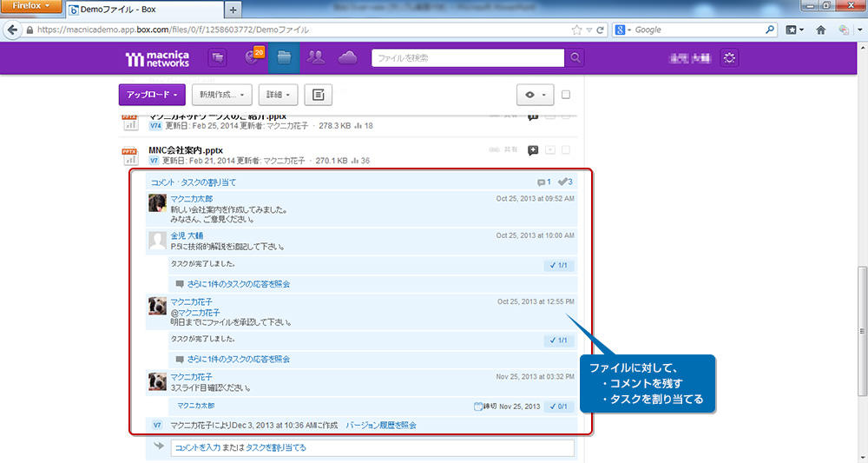Open the 新規作成 dropdown

click(222, 95)
